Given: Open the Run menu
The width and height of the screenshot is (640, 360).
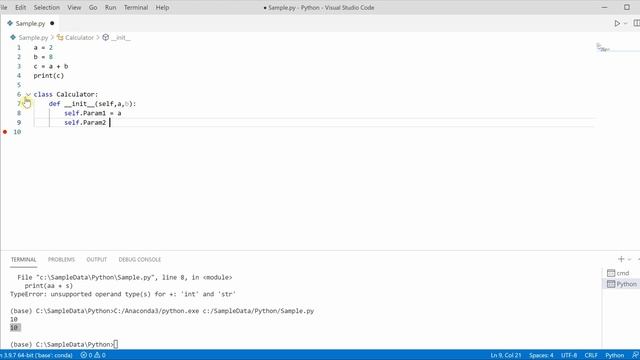Looking at the screenshot, I should (110, 7).
